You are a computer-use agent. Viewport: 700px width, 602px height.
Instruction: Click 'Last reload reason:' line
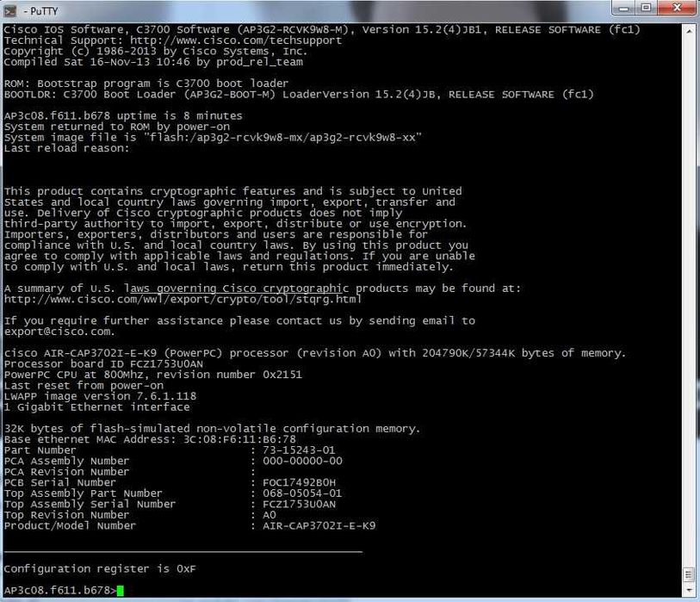[67, 148]
